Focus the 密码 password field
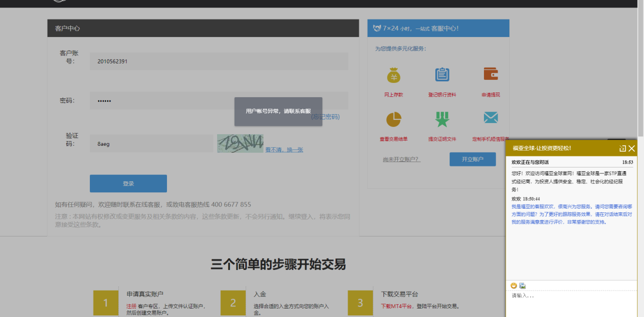The image size is (644, 317). (x=219, y=100)
